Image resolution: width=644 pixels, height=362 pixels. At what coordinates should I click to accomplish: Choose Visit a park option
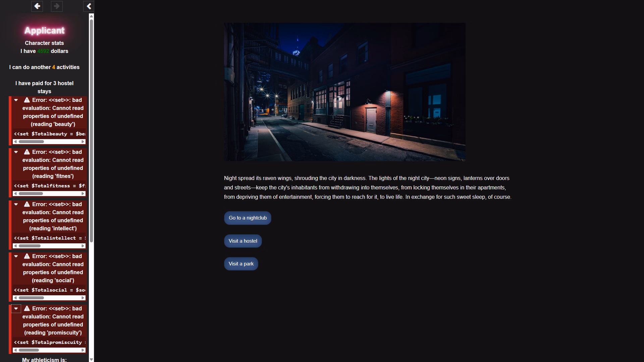(241, 264)
